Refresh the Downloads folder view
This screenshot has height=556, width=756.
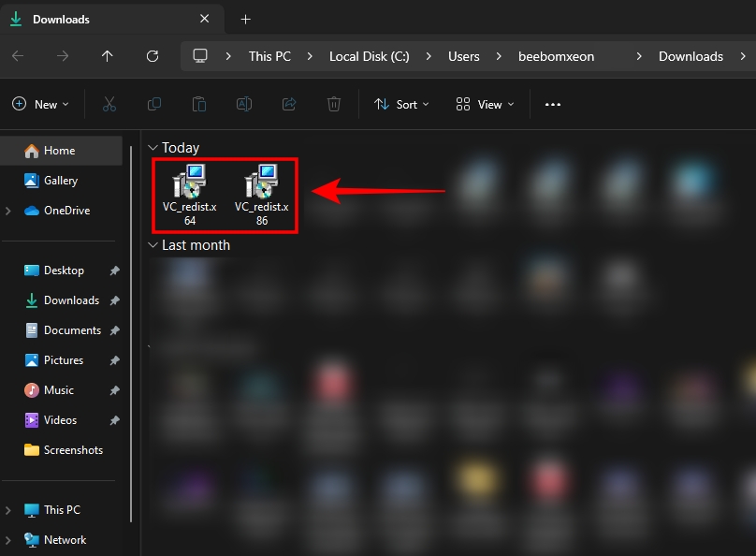point(153,56)
